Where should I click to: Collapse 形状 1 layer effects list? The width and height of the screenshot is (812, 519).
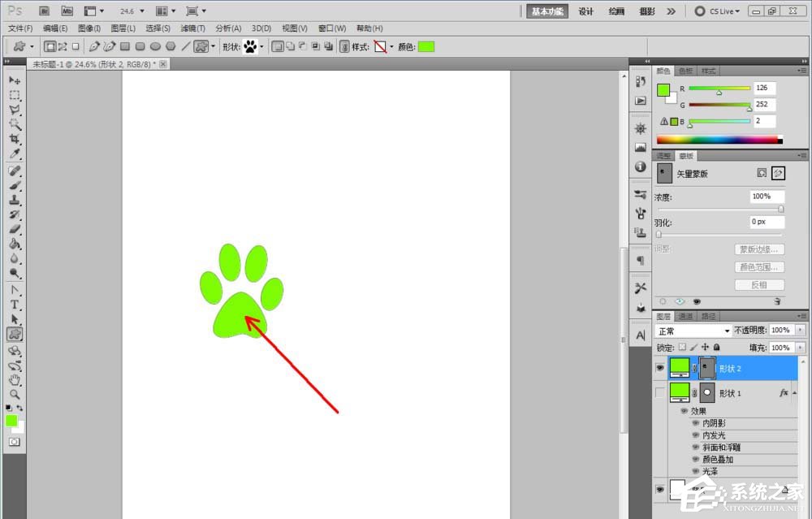point(794,393)
